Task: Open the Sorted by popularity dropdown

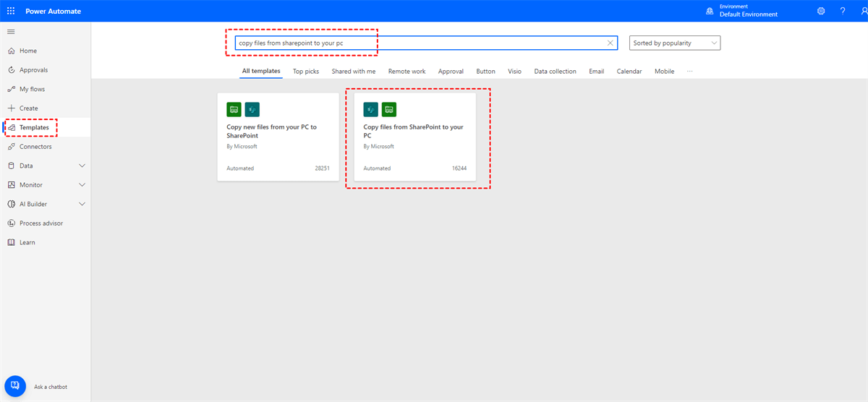Action: click(674, 43)
